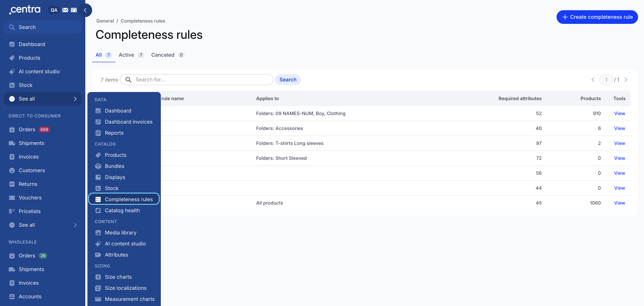
Task: Open Catalog health in flyout
Action: click(124, 210)
